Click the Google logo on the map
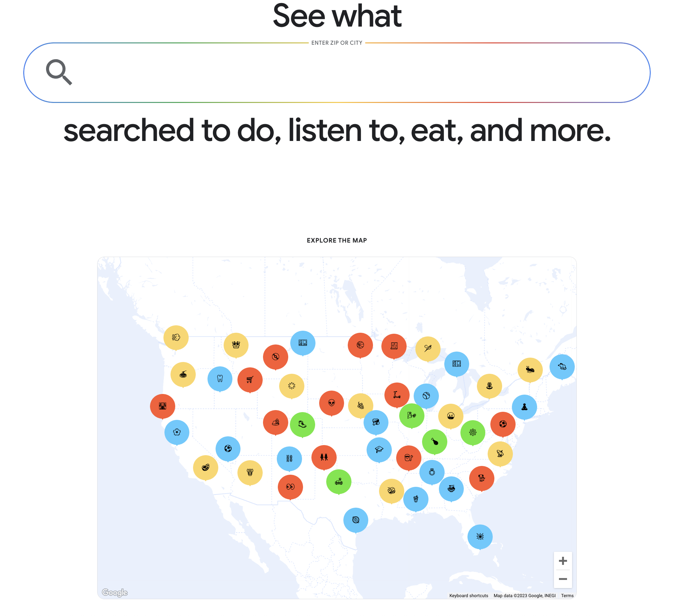676x616 pixels. [x=115, y=592]
